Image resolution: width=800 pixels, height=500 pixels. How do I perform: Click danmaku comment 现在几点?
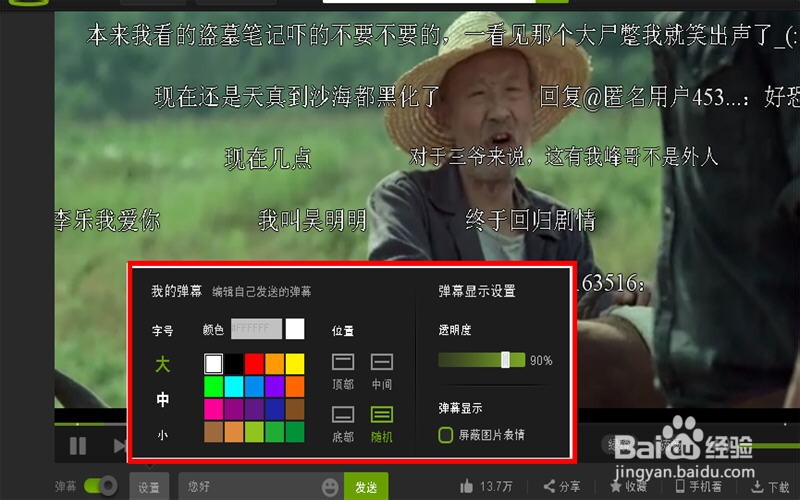268,159
